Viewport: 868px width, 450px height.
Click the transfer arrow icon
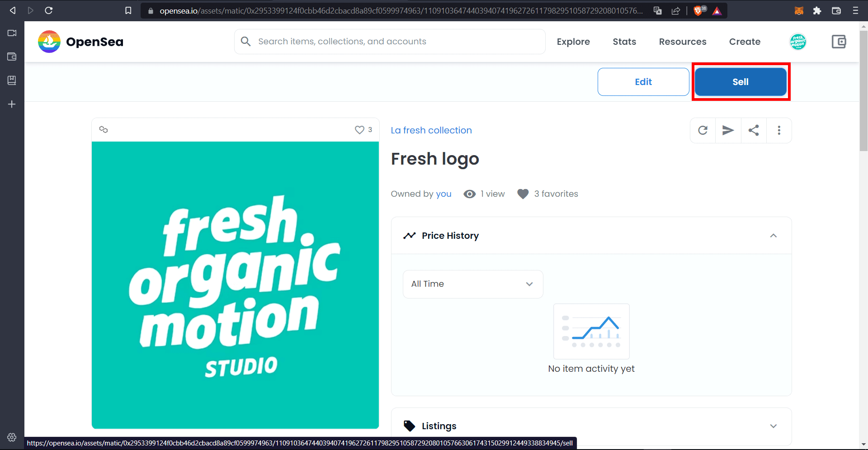pos(728,130)
